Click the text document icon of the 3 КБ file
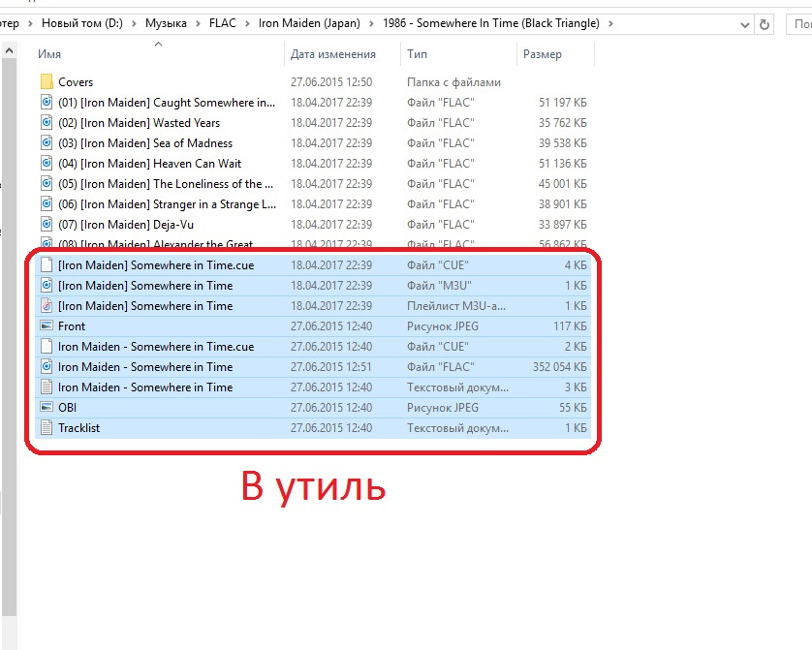The width and height of the screenshot is (812, 650). 47,387
